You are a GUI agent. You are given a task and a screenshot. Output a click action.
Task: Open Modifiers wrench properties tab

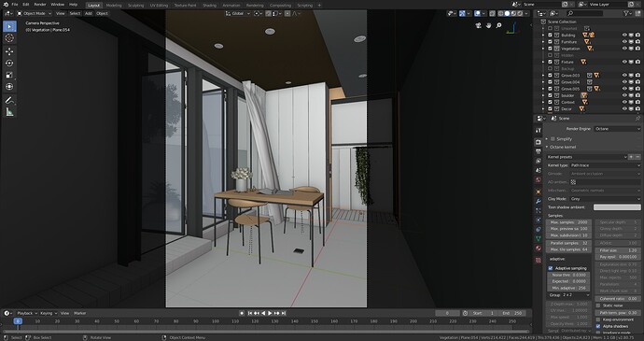[x=539, y=201]
